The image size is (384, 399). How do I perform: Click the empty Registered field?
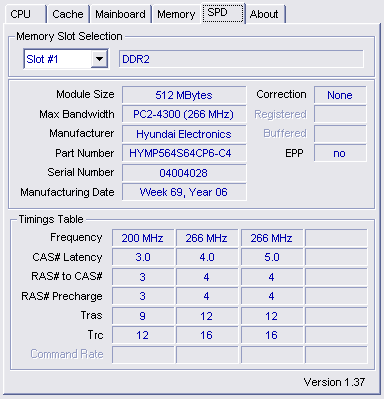pos(340,114)
